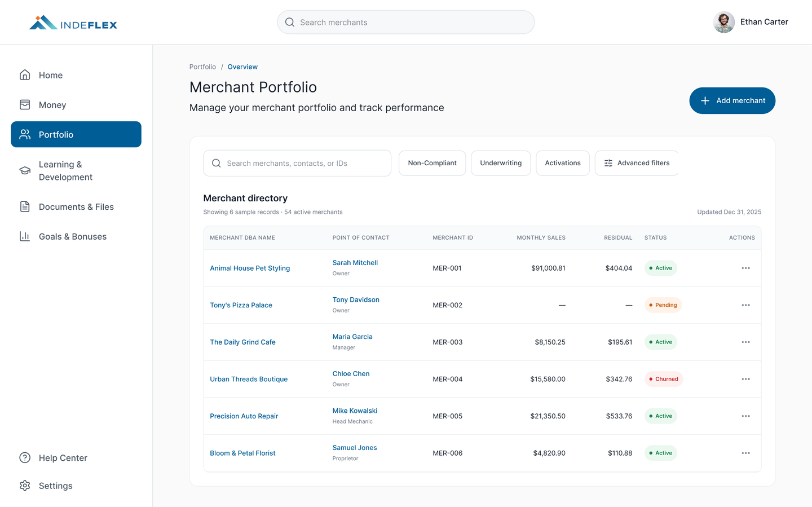Image resolution: width=812 pixels, height=507 pixels.
Task: Open Learning & Development
Action: coord(76,170)
